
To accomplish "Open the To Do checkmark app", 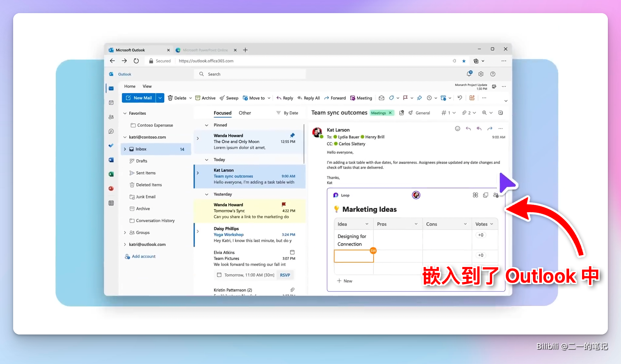I will coord(111,146).
